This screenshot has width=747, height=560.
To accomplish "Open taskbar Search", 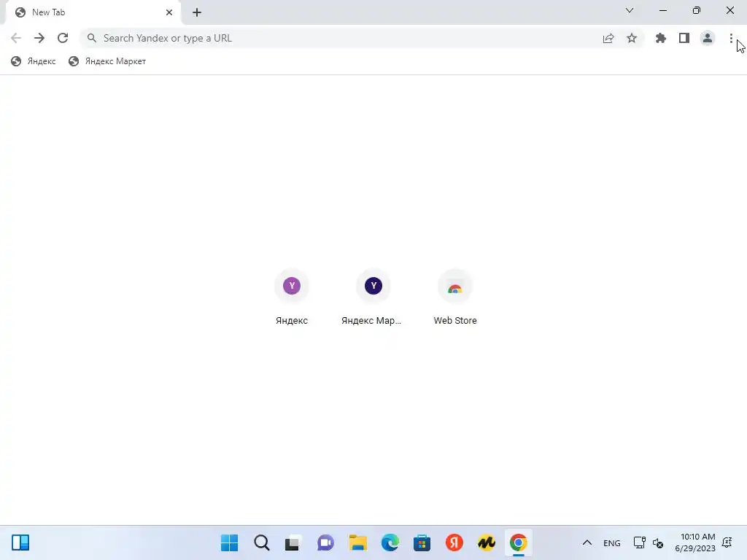I will click(262, 542).
